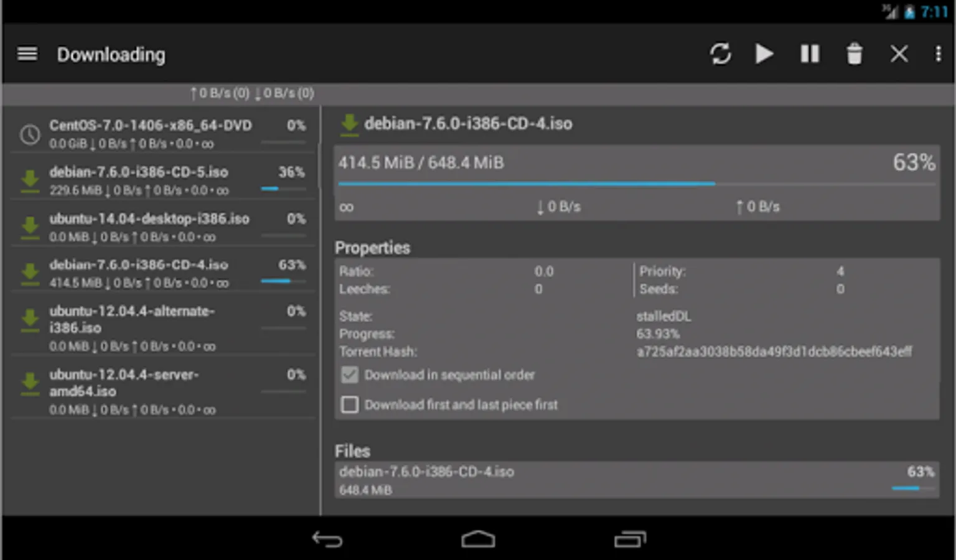Tap 36% label of debian CD-5

(291, 172)
